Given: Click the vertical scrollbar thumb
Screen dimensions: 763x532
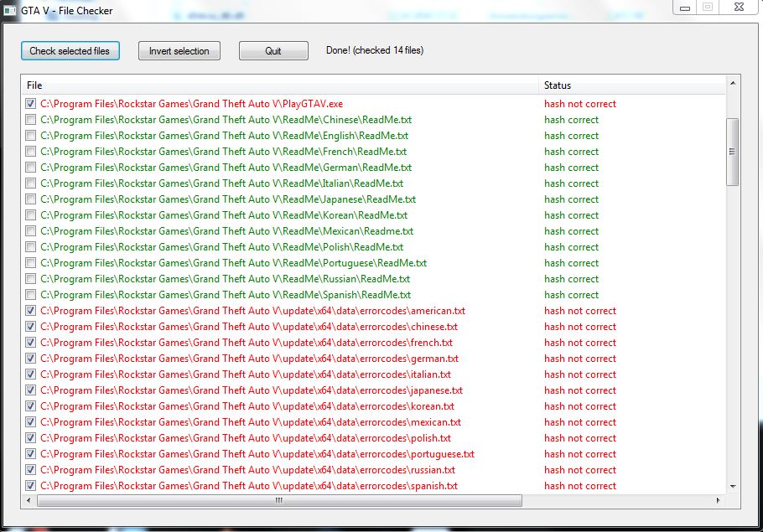Looking at the screenshot, I should pyautogui.click(x=732, y=152).
